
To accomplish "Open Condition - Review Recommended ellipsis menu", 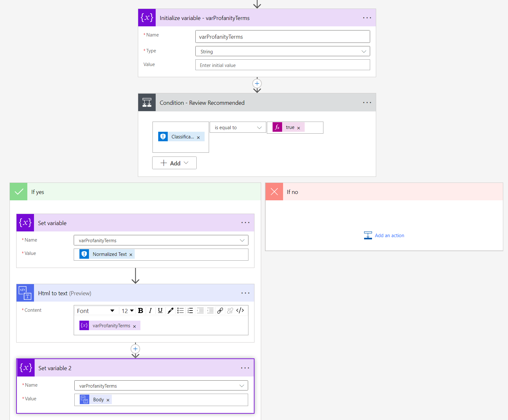I will click(x=367, y=103).
